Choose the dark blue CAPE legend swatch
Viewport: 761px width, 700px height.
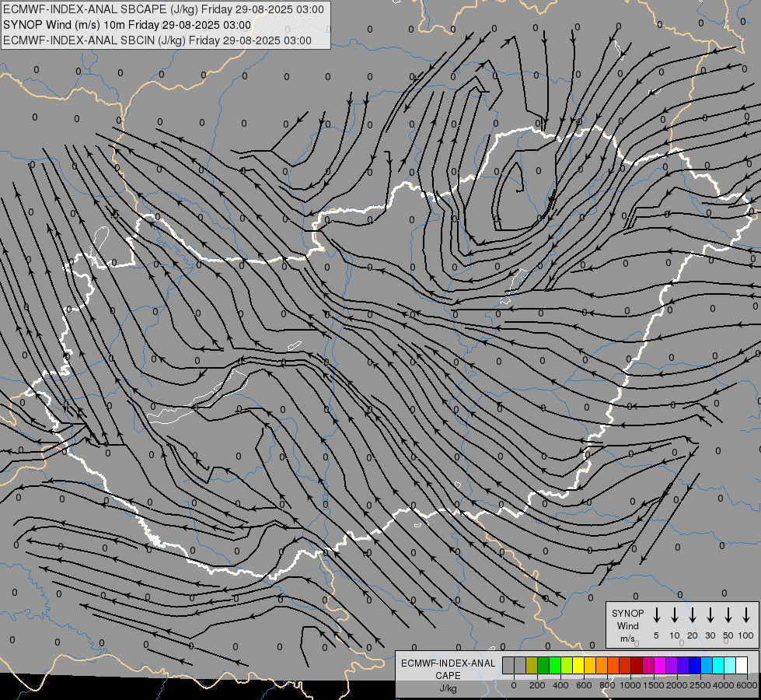click(x=695, y=665)
